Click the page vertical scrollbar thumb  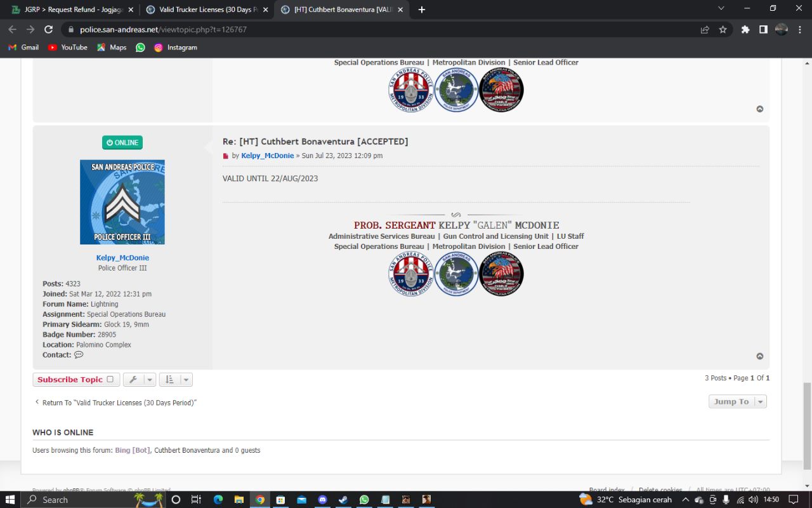(807, 426)
